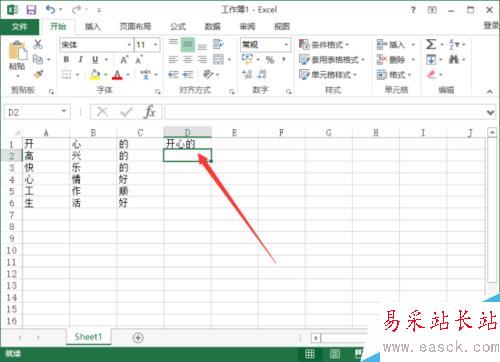Switch to the 页面布局 Page Layout tab

coord(135,27)
